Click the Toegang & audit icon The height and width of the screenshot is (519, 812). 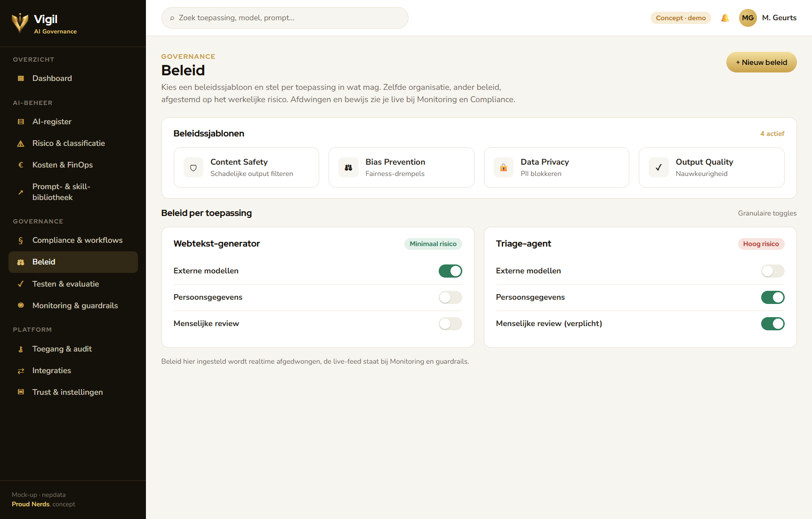click(21, 349)
